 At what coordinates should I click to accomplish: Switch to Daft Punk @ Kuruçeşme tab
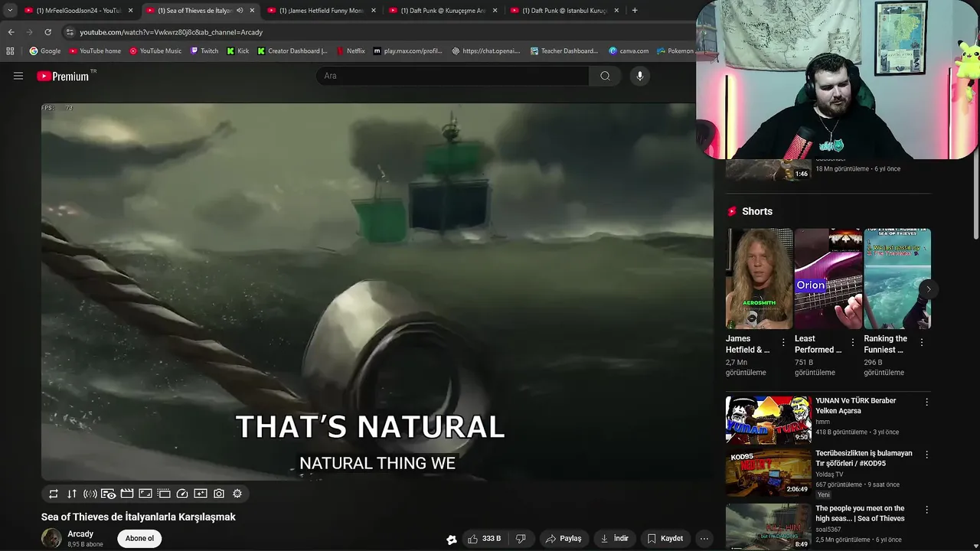pos(442,11)
